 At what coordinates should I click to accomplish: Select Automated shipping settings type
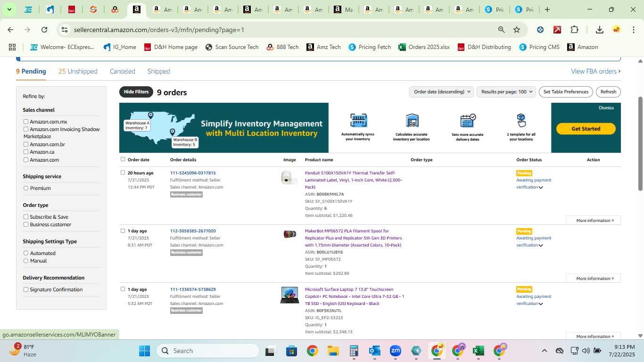26,253
